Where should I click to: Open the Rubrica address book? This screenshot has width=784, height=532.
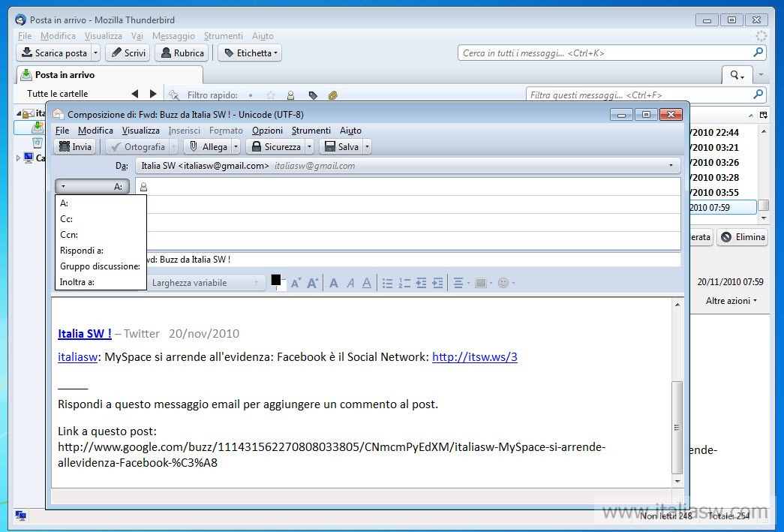pos(182,53)
